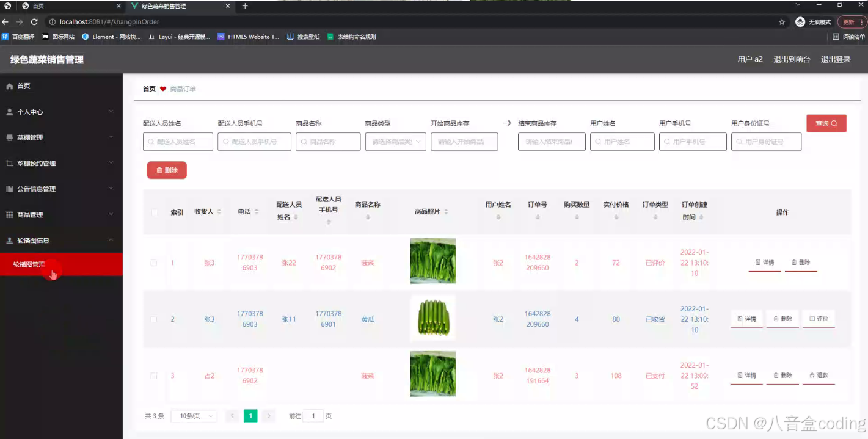Sort by 实付价格 column

[x=616, y=217]
